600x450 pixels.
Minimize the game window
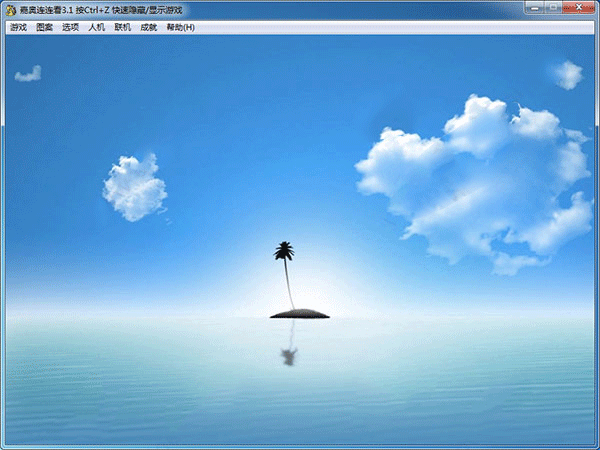[x=535, y=7]
